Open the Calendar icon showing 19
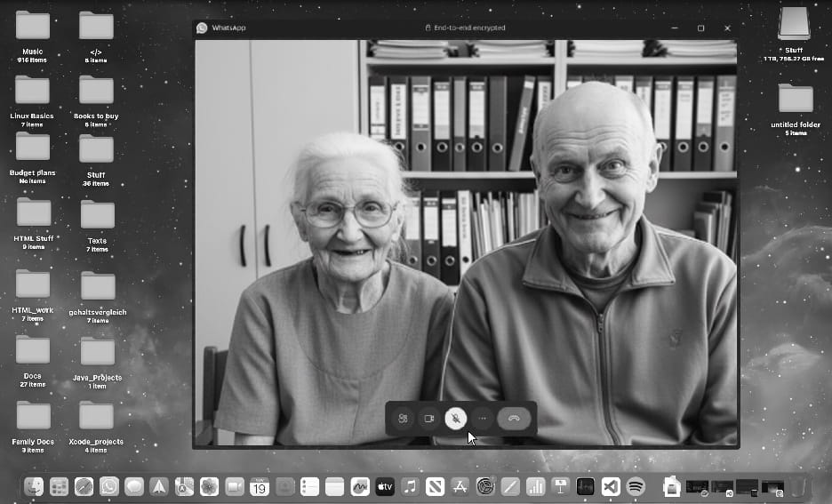The width and height of the screenshot is (832, 504). 260,486
